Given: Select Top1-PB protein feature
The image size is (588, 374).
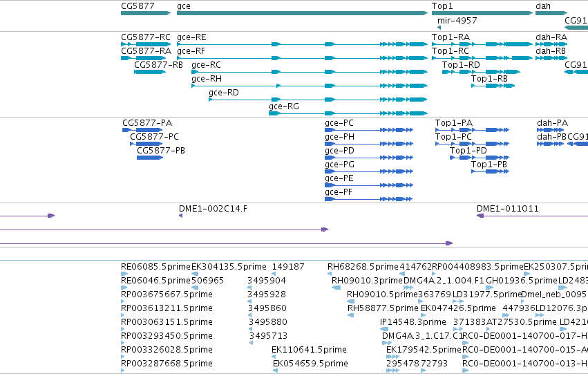Looking at the screenshot, I should point(490,171).
